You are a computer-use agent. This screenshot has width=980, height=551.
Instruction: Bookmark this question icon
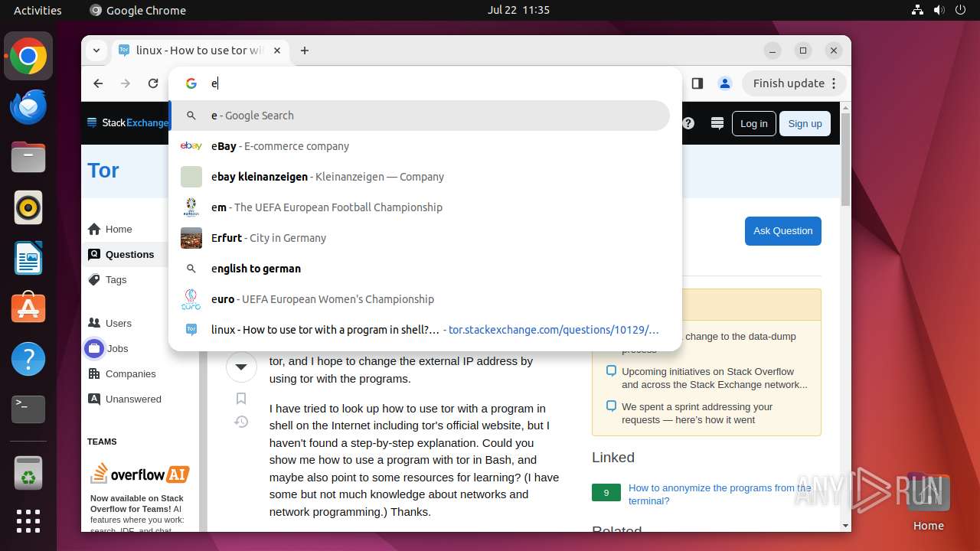coord(241,398)
